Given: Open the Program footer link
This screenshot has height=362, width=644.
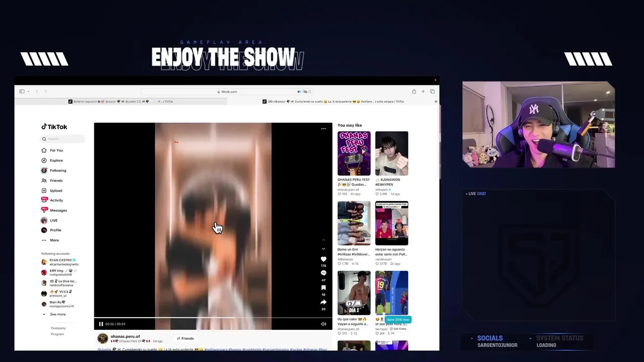Looking at the screenshot, I should coord(57,334).
